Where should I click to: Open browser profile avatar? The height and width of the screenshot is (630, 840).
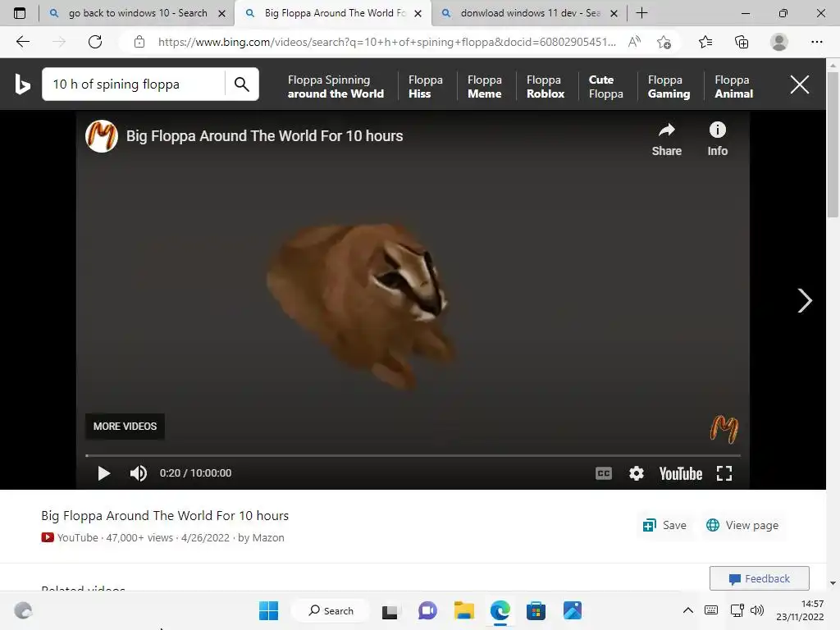(x=778, y=42)
